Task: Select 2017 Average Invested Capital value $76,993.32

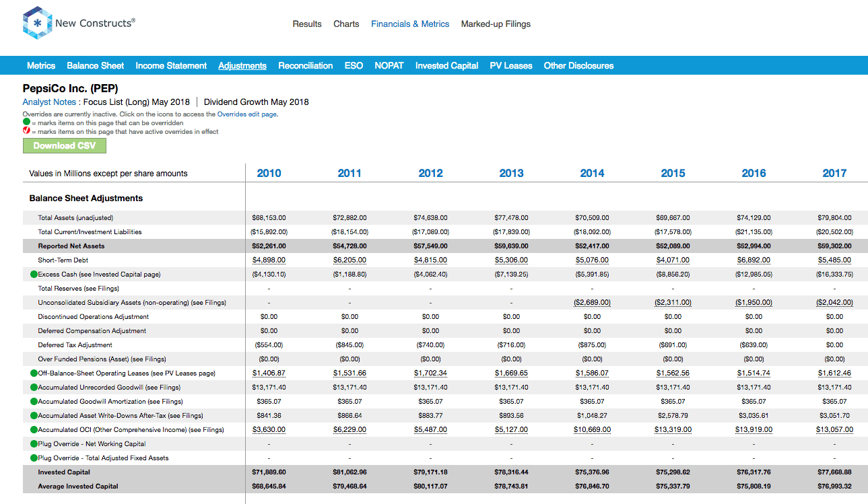Action: tap(834, 487)
